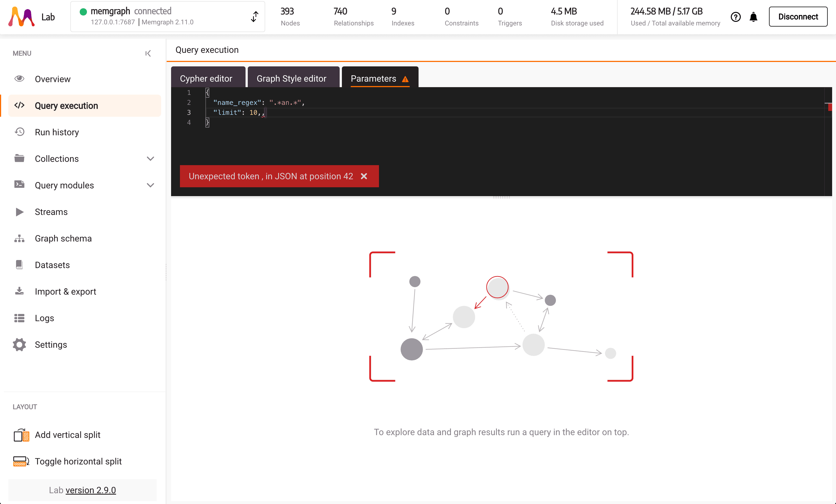The width and height of the screenshot is (836, 504).
Task: Open Run history from the menu
Action: (84, 132)
